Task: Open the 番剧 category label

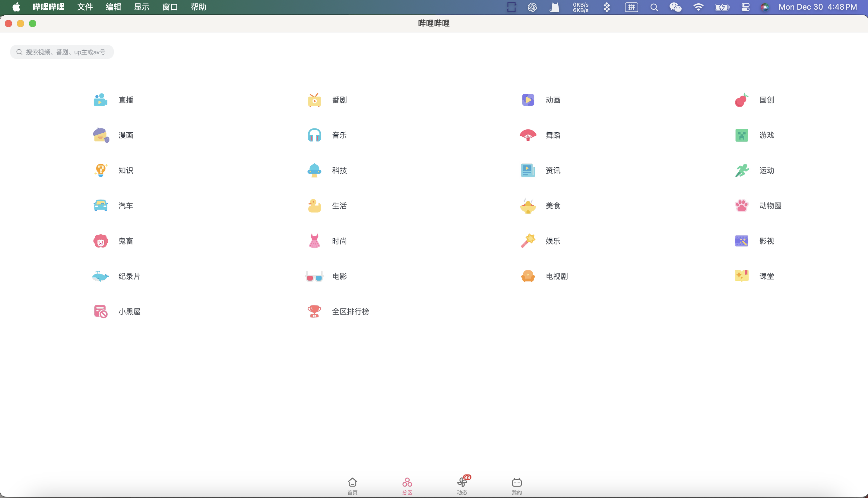Action: coord(339,100)
